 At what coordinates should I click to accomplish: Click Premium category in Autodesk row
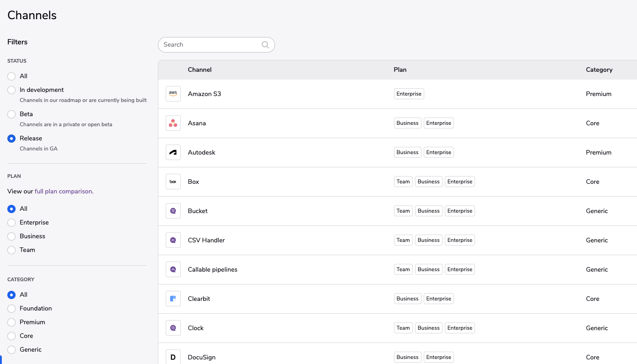[x=599, y=152]
